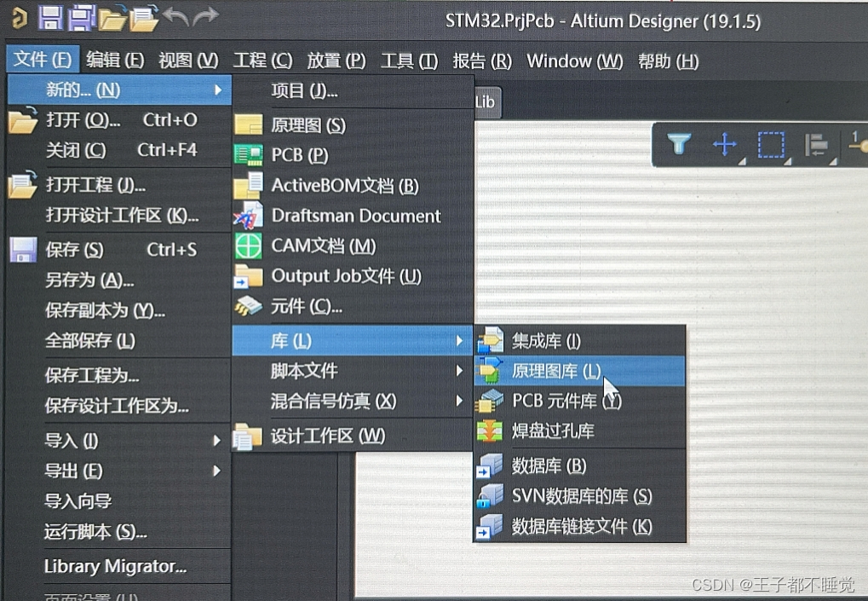The width and height of the screenshot is (868, 601).
Task: Click the 数据库链接文件 icon
Action: 490,526
